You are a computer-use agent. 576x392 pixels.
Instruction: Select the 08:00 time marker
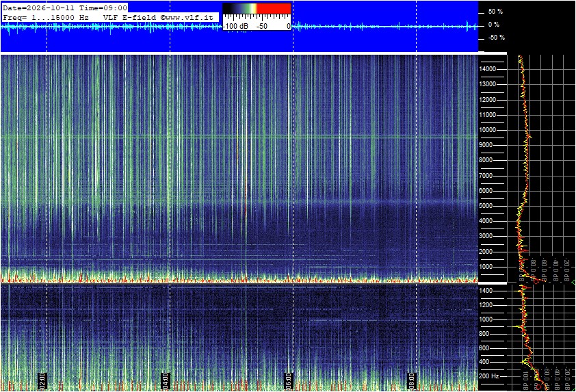tap(411, 381)
